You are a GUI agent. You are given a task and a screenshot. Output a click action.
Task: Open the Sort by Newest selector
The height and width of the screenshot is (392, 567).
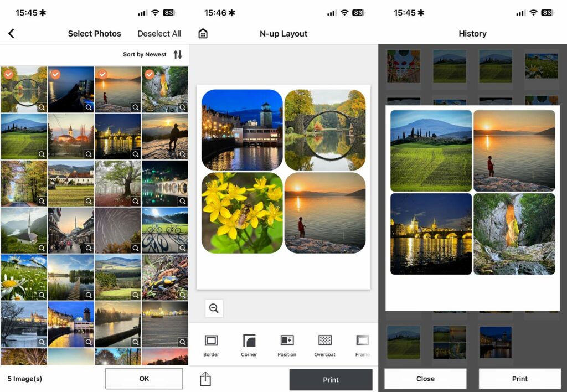click(x=145, y=54)
